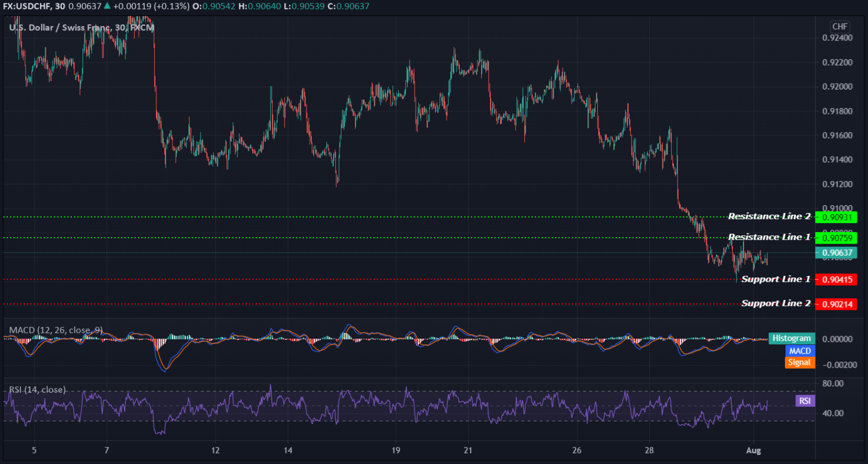
Task: Click the blue MACD legend tag
Action: tap(800, 351)
